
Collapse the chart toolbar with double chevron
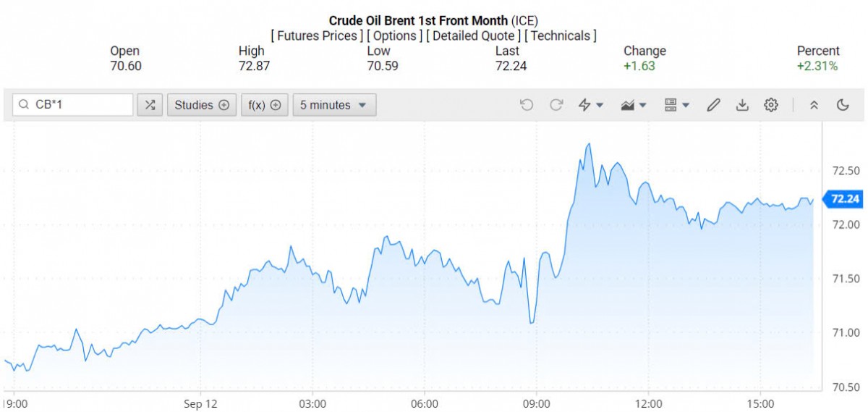(x=814, y=105)
